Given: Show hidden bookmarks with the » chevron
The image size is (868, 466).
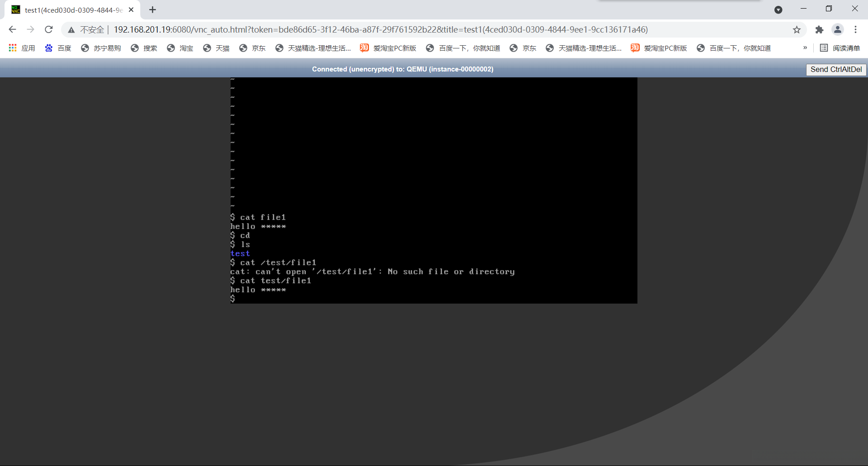Looking at the screenshot, I should click(805, 48).
